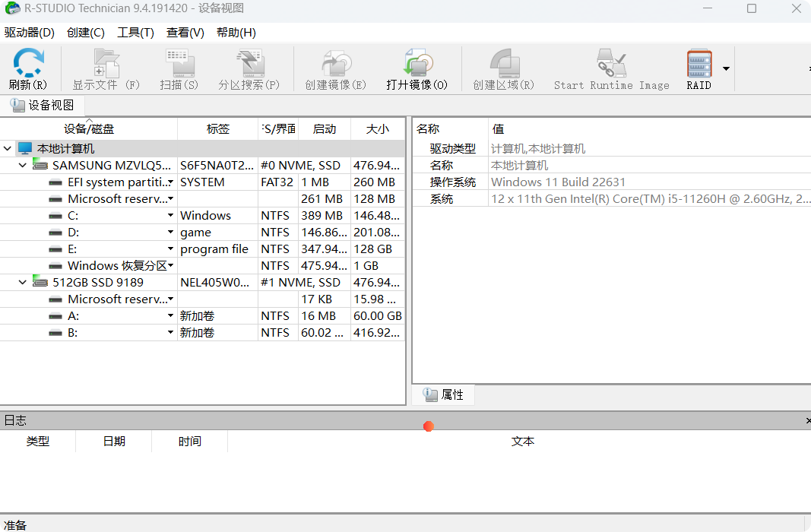Click the Device View (设备视图) tab icon

point(17,105)
